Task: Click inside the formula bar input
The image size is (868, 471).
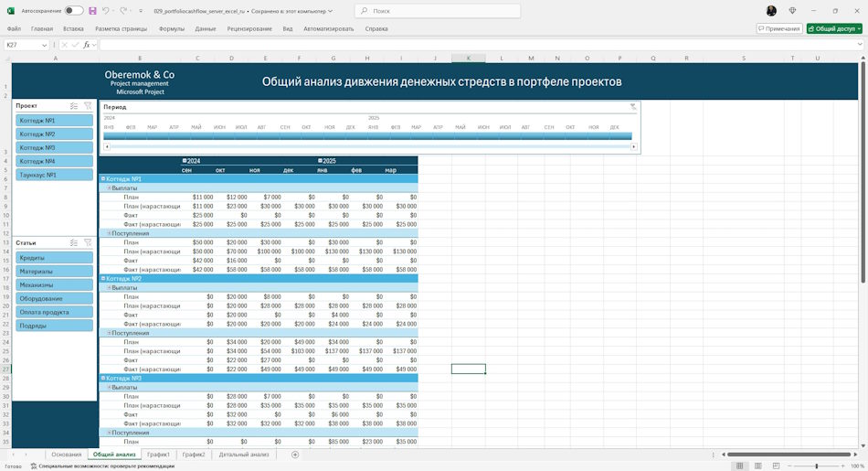Action: pyautogui.click(x=479, y=45)
